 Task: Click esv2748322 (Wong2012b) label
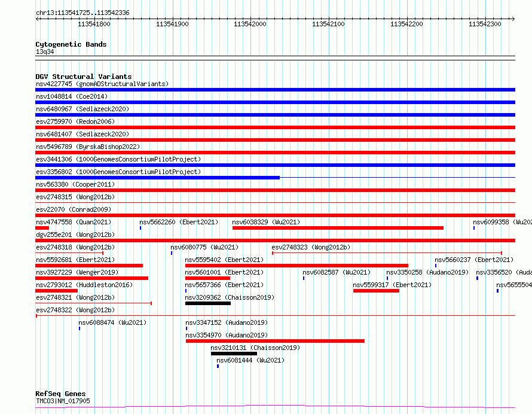(x=75, y=310)
